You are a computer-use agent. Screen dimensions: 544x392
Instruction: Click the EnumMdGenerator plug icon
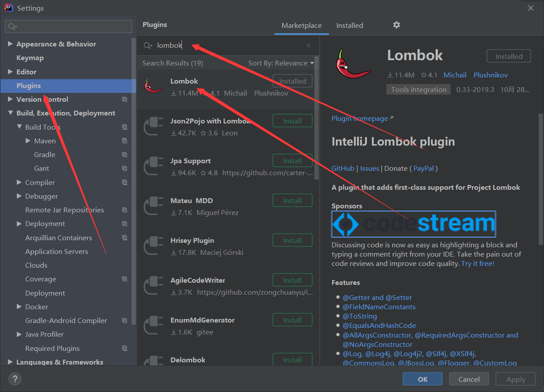pyautogui.click(x=154, y=325)
